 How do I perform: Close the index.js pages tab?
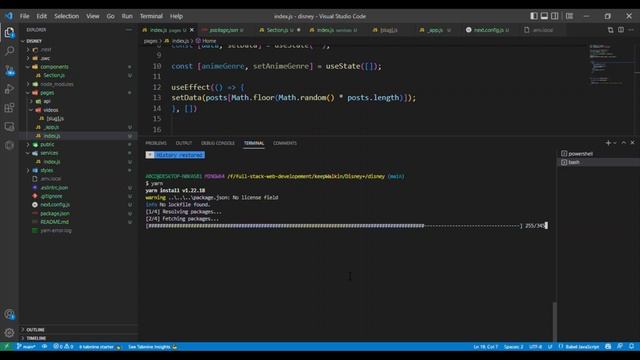click(x=192, y=30)
